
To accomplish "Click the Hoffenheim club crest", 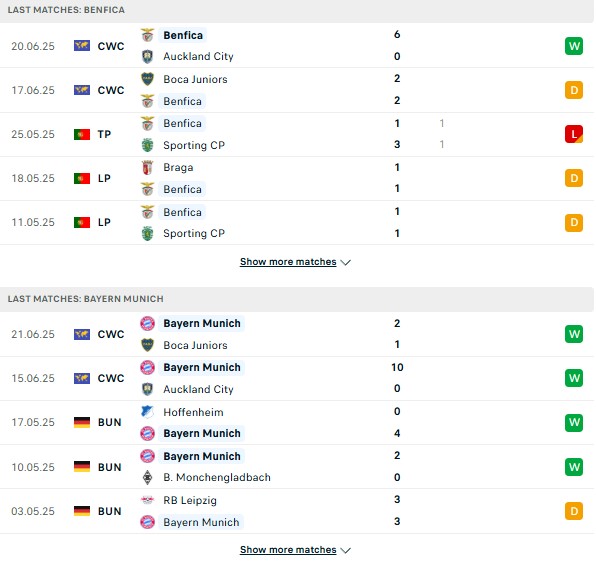I will 147,412.
